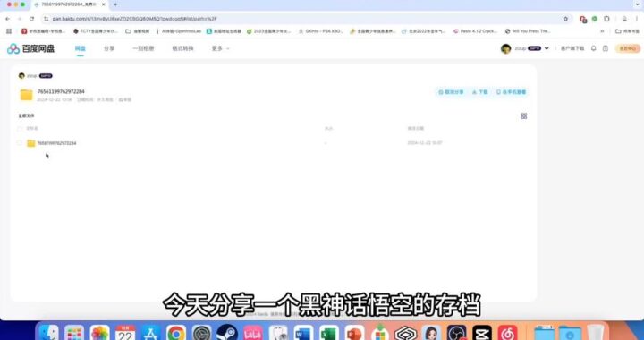Open Calendar from the Dock
Image resolution: width=644 pixels, height=340 pixels.
[125, 333]
